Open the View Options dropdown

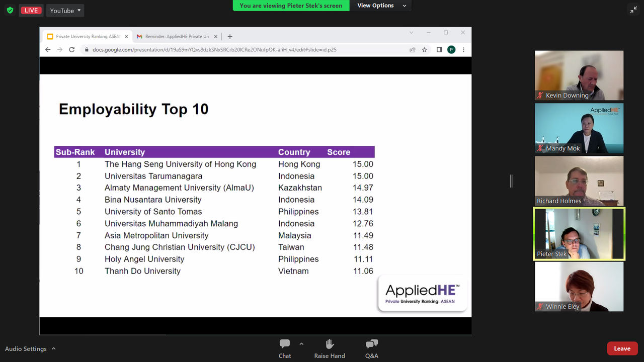(382, 6)
